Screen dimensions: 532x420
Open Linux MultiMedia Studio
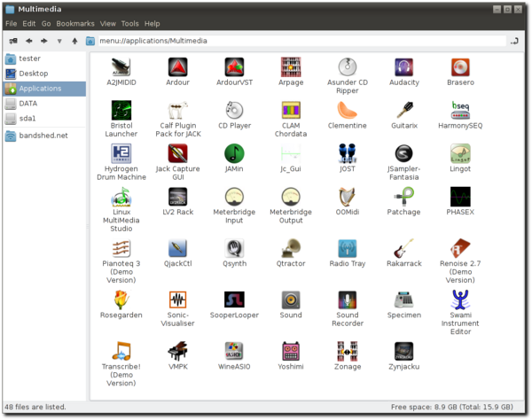121,197
